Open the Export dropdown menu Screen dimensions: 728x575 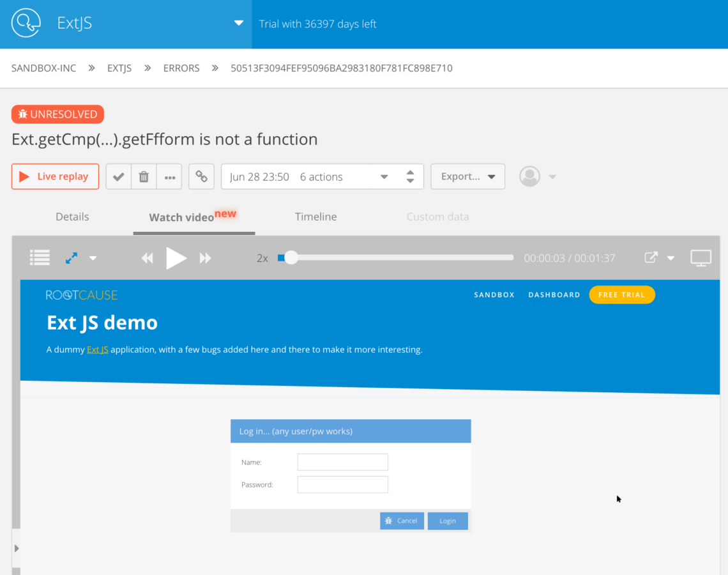pyautogui.click(x=467, y=177)
